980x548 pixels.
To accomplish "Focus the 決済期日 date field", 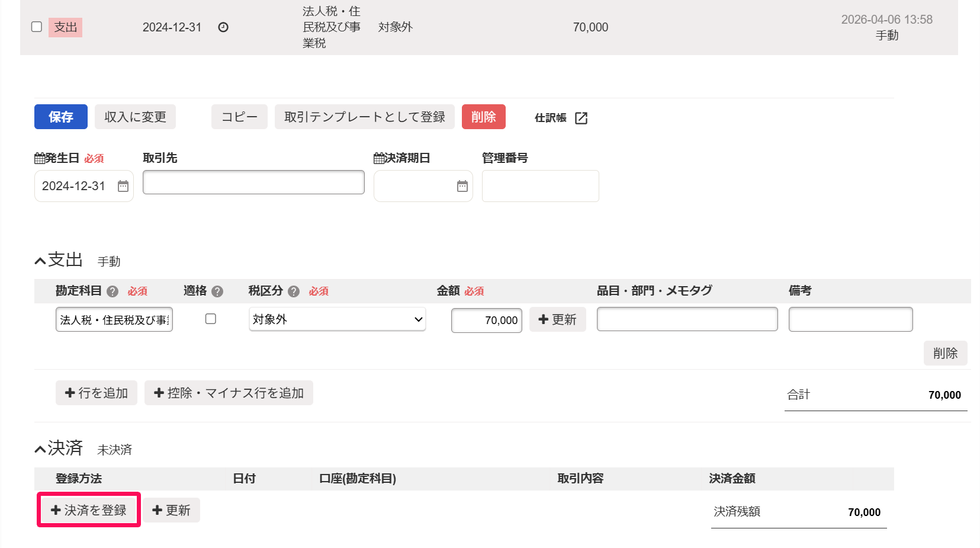I will [423, 186].
